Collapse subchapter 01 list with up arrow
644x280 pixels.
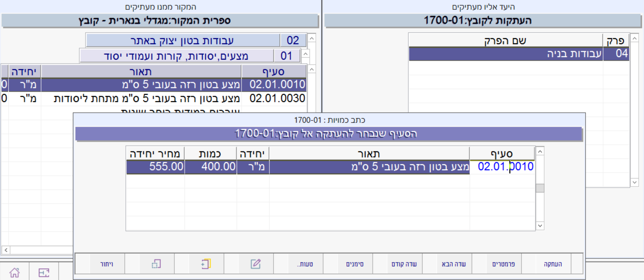coord(305,54)
